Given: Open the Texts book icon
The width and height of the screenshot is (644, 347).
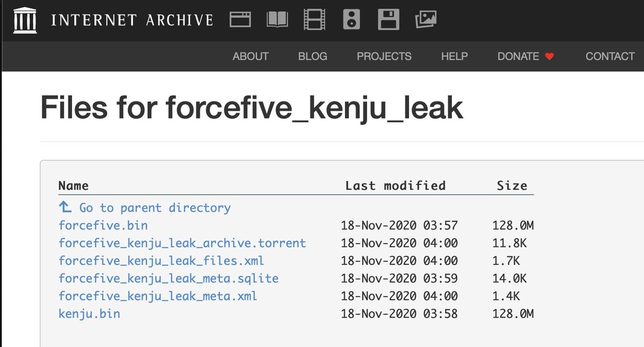Looking at the screenshot, I should (x=277, y=20).
